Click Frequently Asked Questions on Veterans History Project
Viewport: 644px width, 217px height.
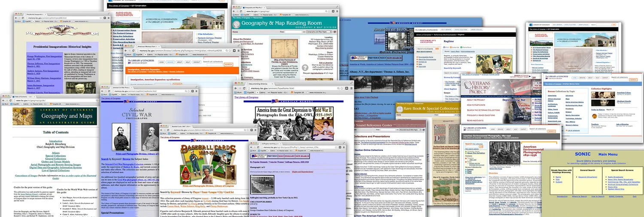pos(481,115)
